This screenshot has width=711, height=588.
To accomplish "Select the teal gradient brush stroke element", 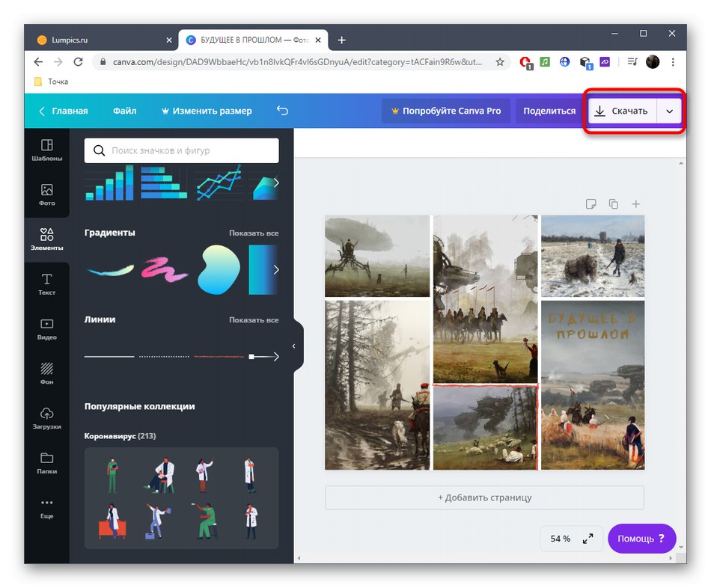I will click(111, 271).
